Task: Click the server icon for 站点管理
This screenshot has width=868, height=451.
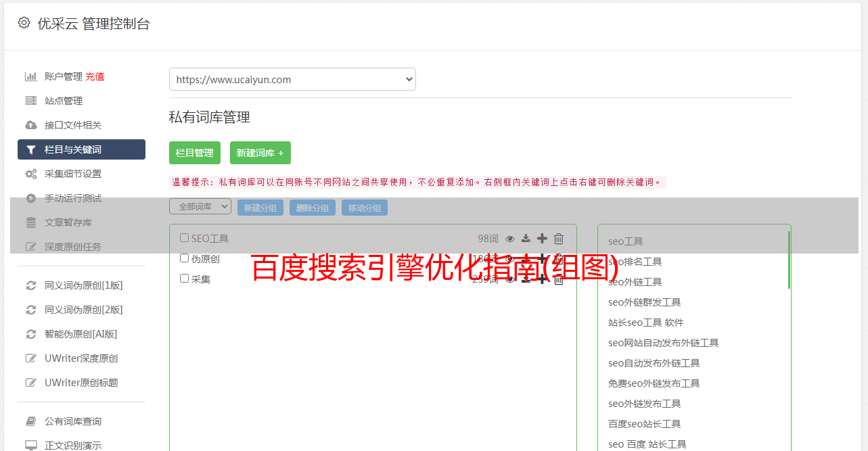Action: click(x=31, y=101)
